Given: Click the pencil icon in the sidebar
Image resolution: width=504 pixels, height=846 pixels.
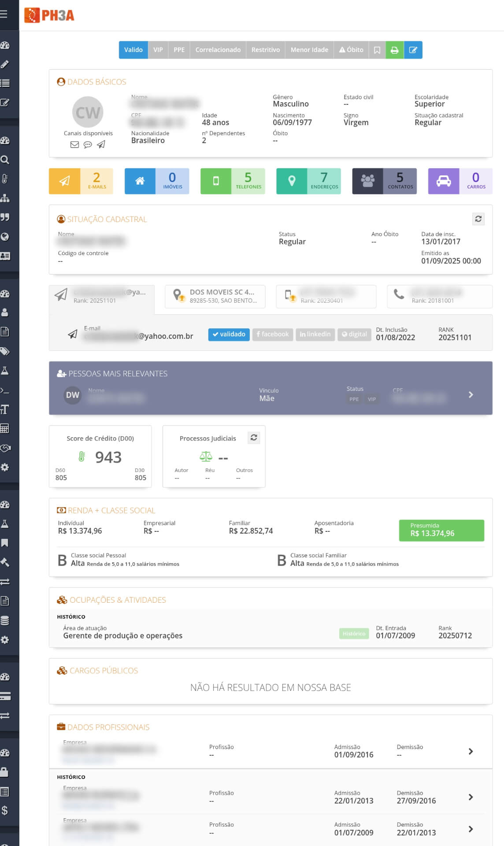Looking at the screenshot, I should point(5,64).
